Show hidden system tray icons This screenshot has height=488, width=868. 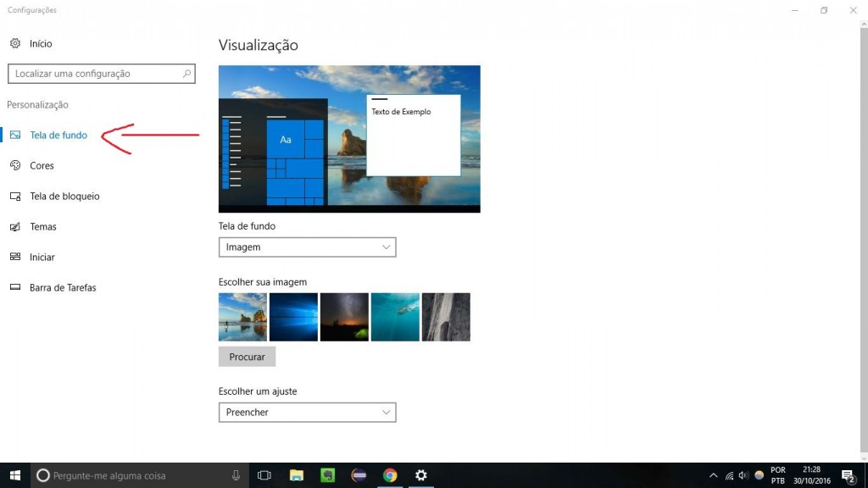(714, 475)
